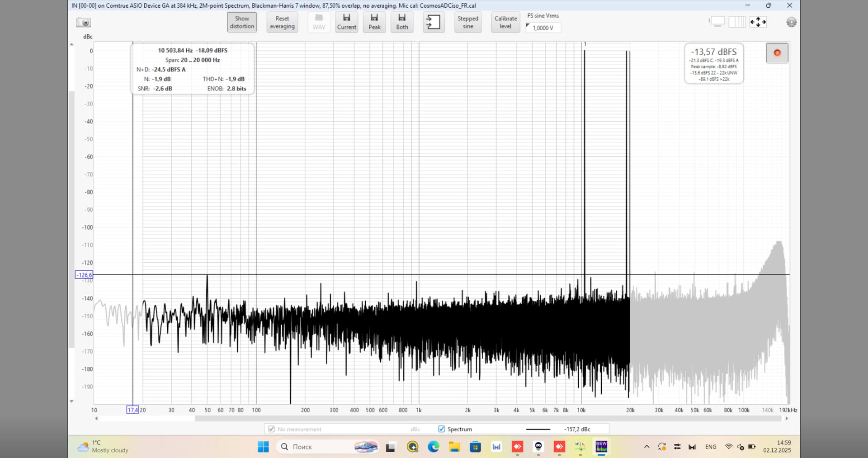
Task: Save the Peak spectrum trace
Action: point(374,22)
